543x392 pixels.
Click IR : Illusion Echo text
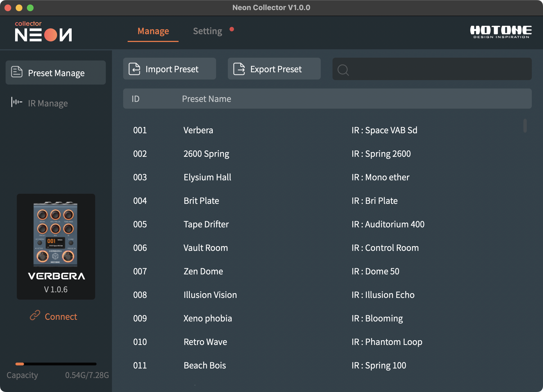click(x=383, y=295)
